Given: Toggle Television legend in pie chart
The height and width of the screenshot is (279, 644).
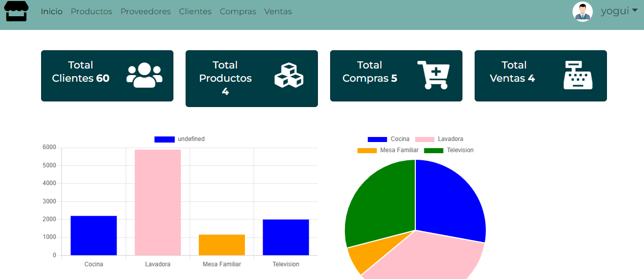Looking at the screenshot, I should (x=449, y=150).
